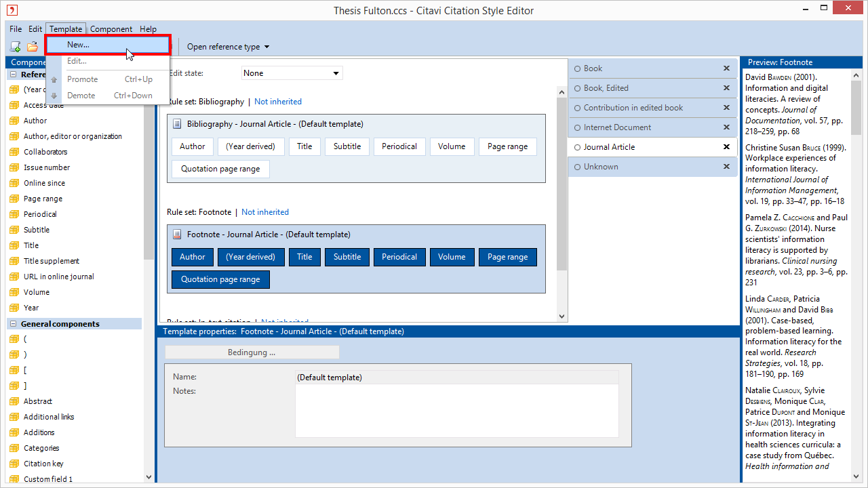
Task: Click the Year component icon in list
Action: pyautogui.click(x=14, y=308)
